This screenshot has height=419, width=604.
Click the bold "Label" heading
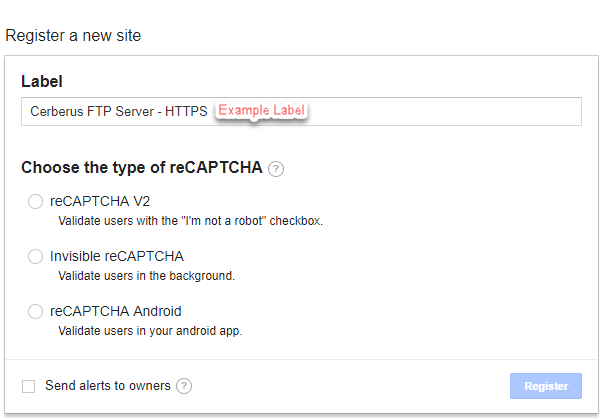(x=42, y=82)
